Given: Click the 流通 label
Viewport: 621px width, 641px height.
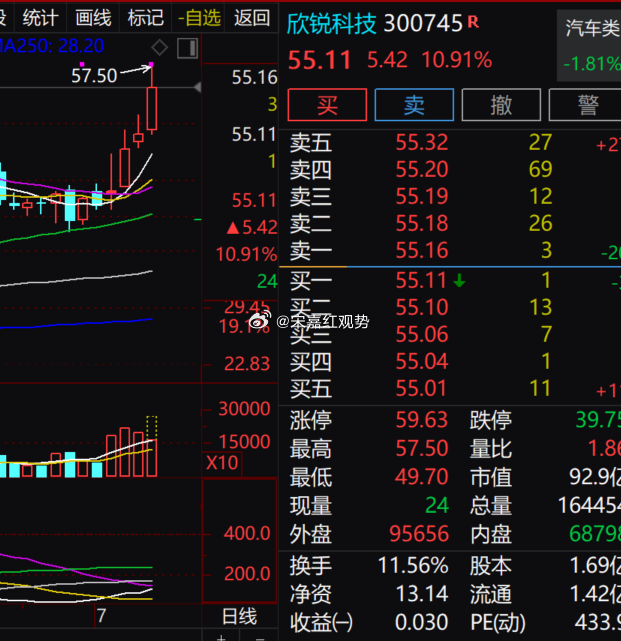Looking at the screenshot, I should pos(491,594).
